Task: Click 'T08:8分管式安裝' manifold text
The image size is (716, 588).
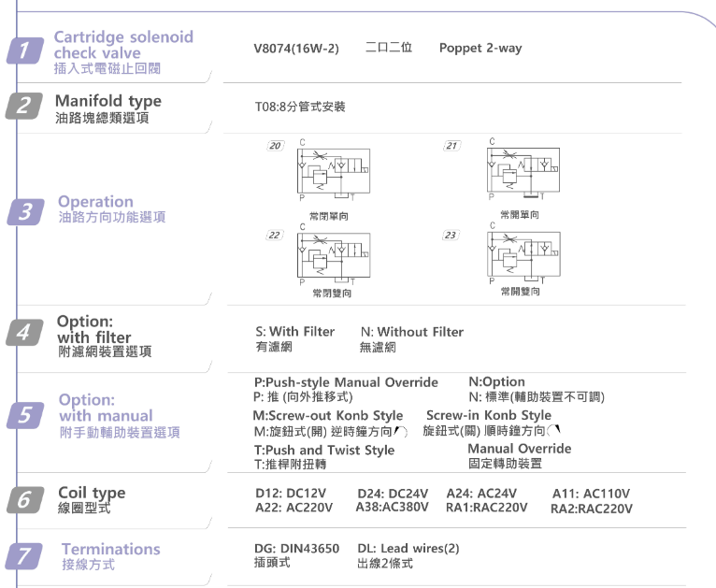Action: click(x=300, y=107)
